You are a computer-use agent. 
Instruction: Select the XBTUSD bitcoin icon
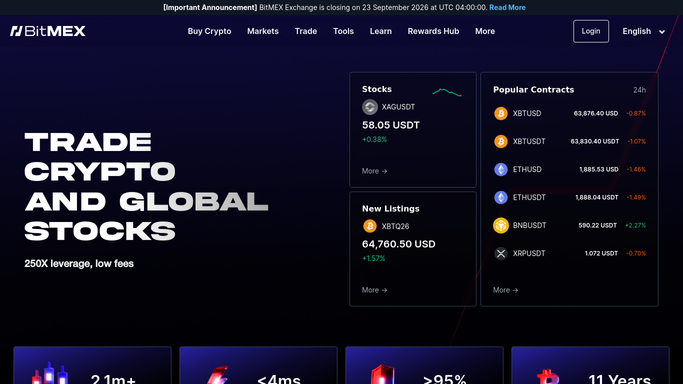point(501,114)
